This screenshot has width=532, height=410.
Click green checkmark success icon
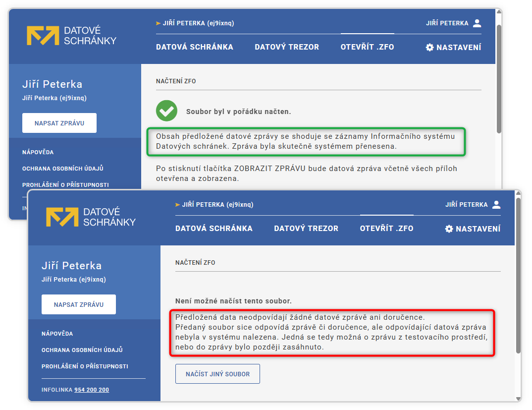[x=166, y=111]
